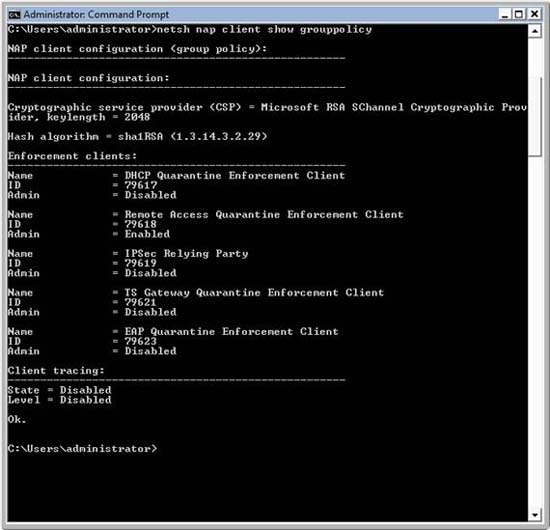Click the scrollbar down arrow
This screenshot has width=550, height=530.
(x=534, y=515)
